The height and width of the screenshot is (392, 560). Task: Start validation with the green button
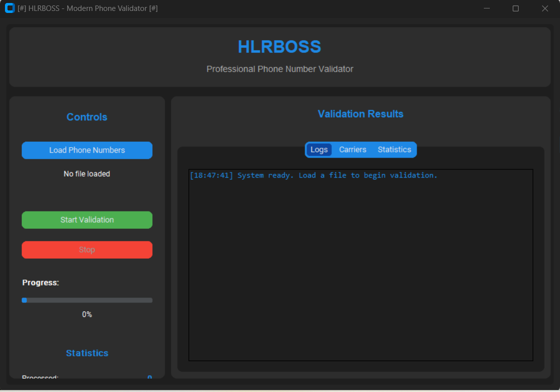pyautogui.click(x=87, y=220)
